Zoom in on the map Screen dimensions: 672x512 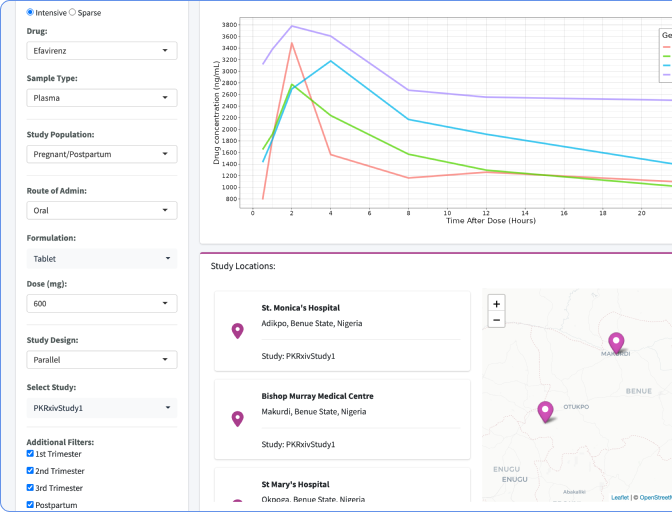pos(496,304)
